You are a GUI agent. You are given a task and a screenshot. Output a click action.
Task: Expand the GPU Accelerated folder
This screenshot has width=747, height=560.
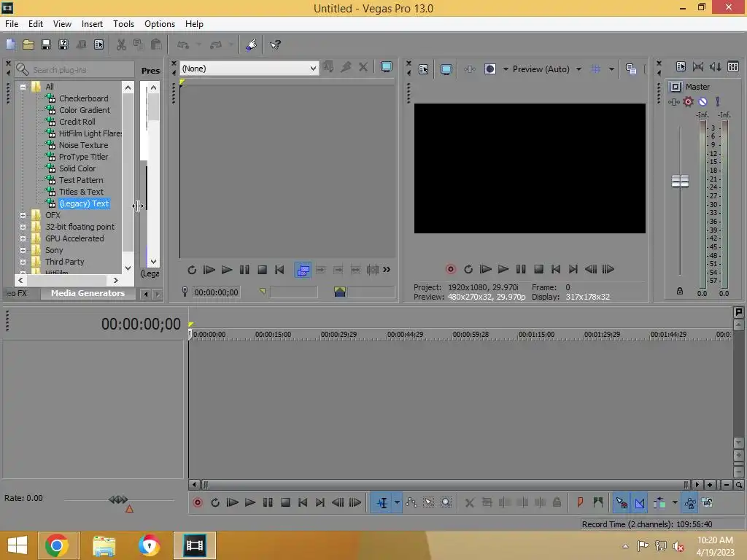coord(23,238)
